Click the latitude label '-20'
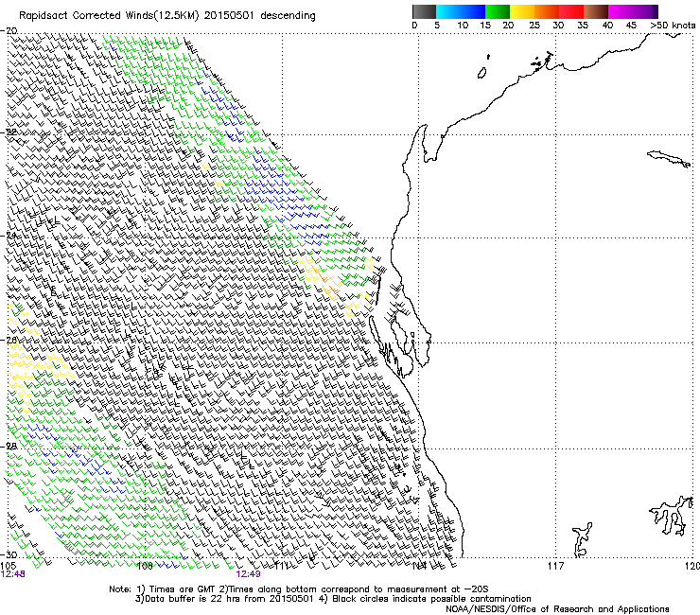Screen dimensions: 700x615 tap(9, 31)
